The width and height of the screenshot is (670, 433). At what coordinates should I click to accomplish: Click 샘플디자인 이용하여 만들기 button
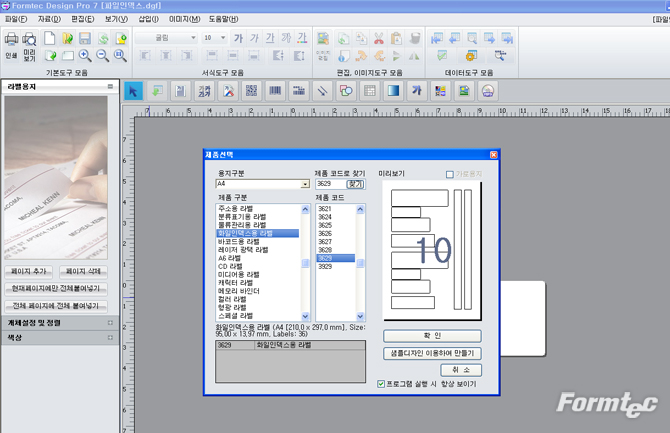pos(432,353)
